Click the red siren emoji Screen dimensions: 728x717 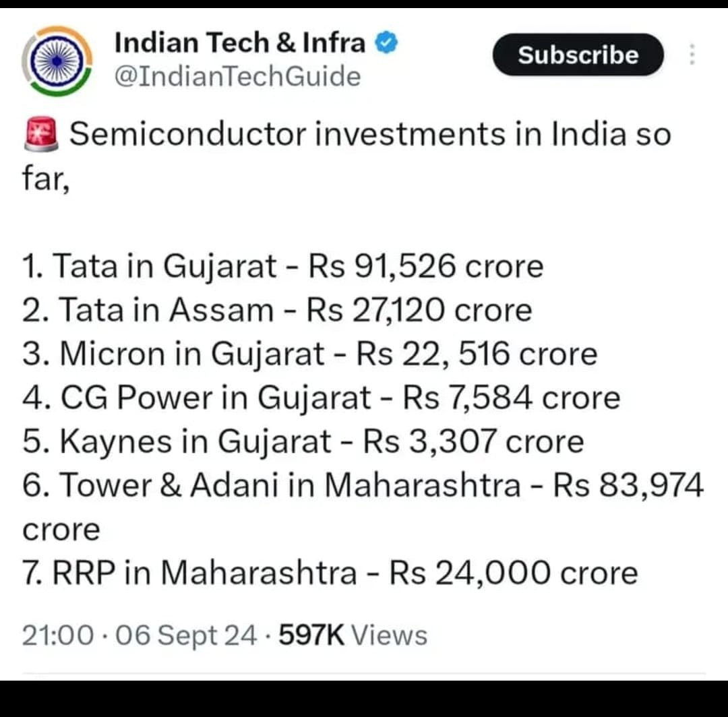coord(41,134)
